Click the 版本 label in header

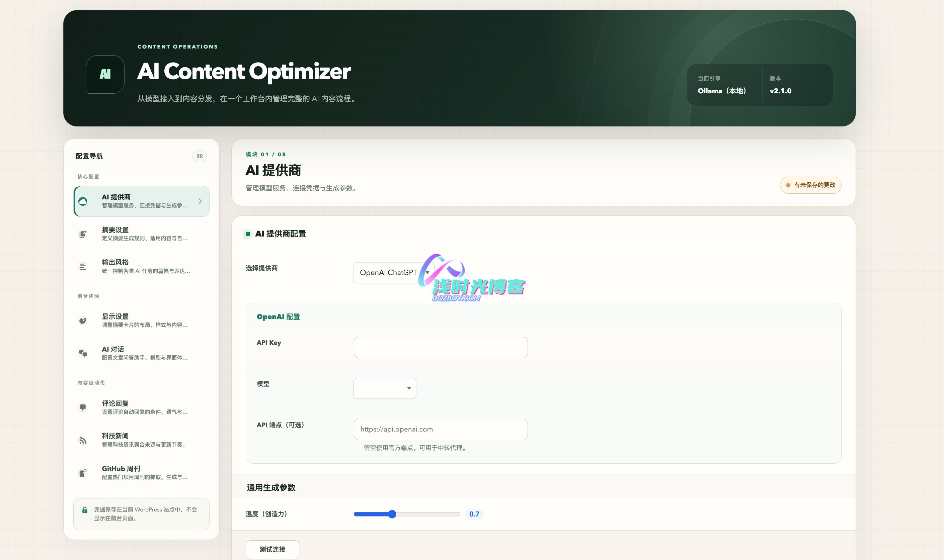point(776,79)
